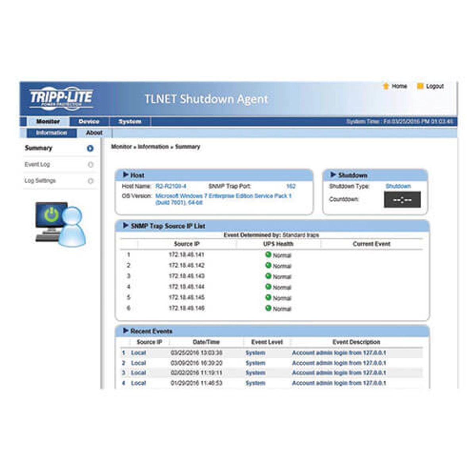Viewport: 476px width, 476px height.
Task: Open the System tab
Action: click(x=130, y=121)
